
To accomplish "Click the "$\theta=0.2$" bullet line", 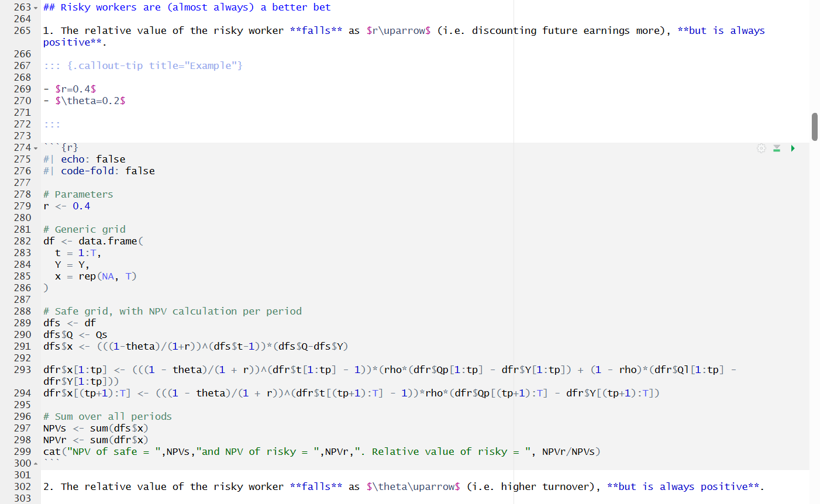I will click(x=84, y=101).
